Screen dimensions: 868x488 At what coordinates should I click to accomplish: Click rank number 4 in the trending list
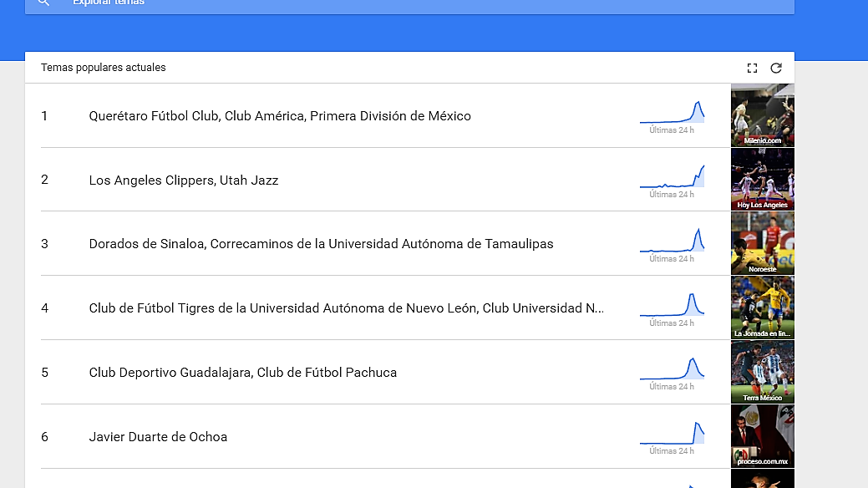click(x=45, y=308)
